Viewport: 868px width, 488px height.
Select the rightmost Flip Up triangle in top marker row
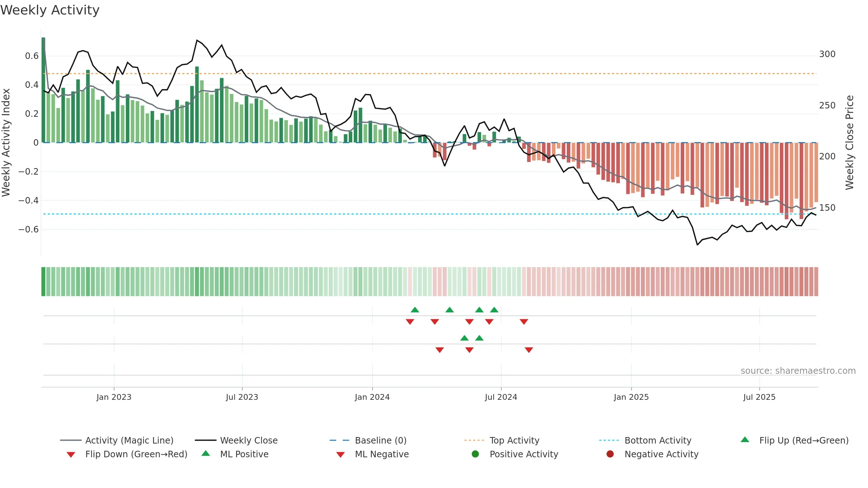coord(494,310)
